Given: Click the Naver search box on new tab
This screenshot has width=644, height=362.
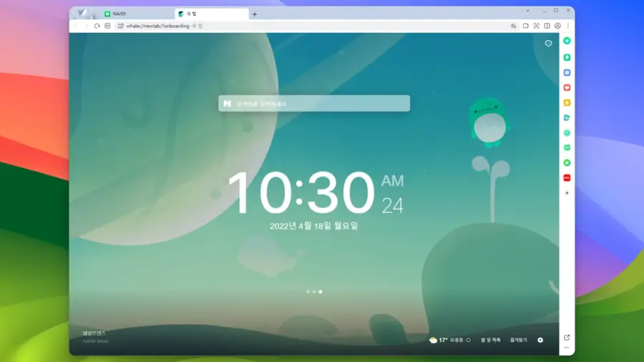Looking at the screenshot, I should pos(314,104).
